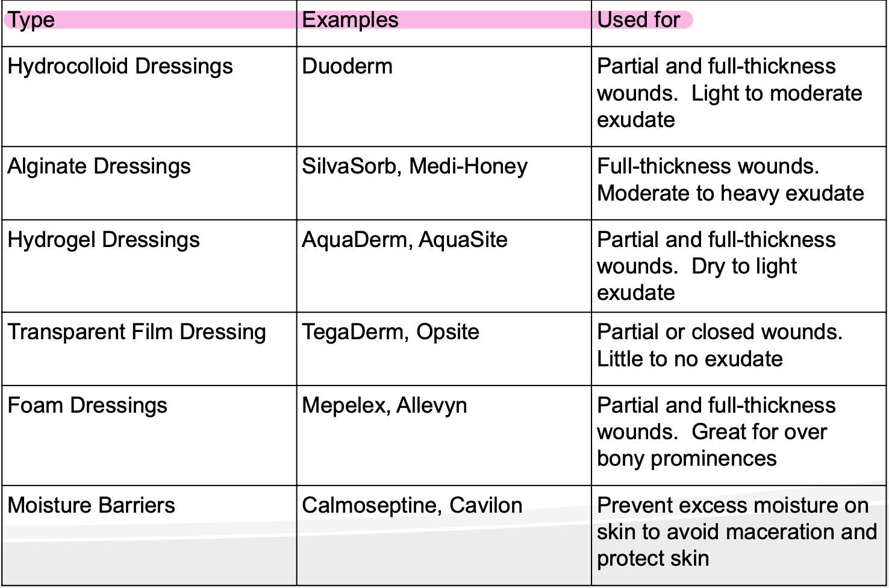Select the "bony prominences" description cell
This screenshot has height=588, width=889.
[687, 458]
